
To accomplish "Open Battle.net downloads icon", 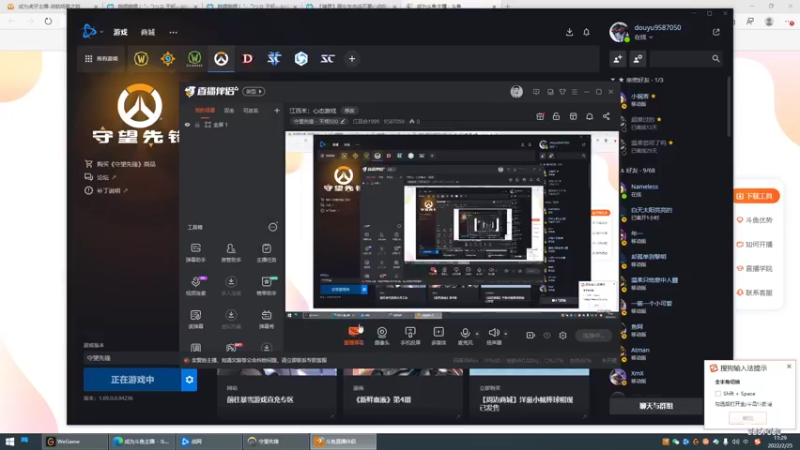I will click(x=569, y=32).
